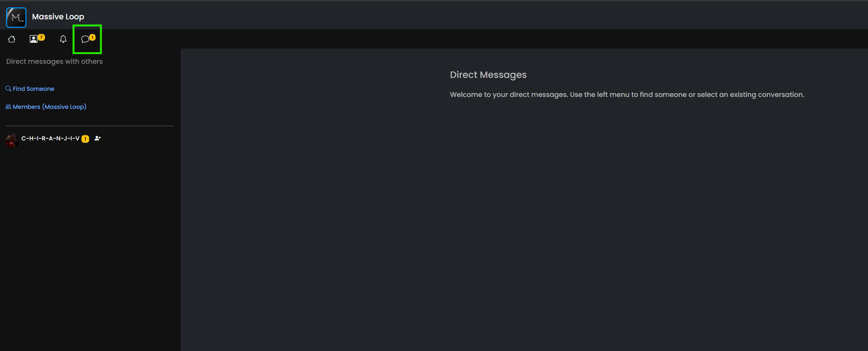Click the unread badge next to C-H-I-R-A-N-J-I-V
Screen dimensions: 868x351
[x=85, y=139]
